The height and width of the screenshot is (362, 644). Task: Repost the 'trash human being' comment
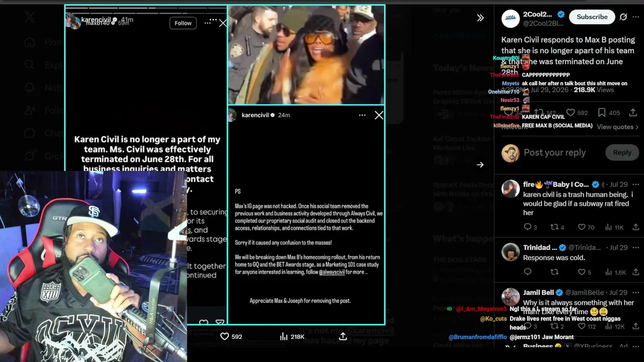coord(556,227)
